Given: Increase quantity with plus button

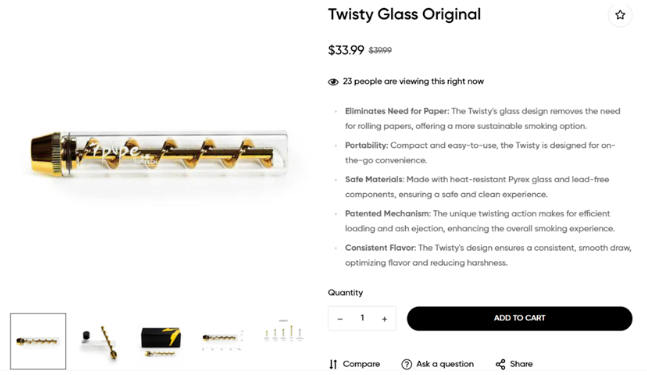Looking at the screenshot, I should 385,319.
